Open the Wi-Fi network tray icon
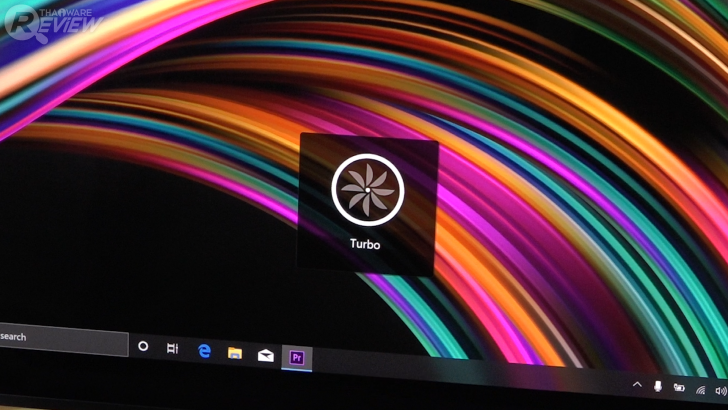 click(701, 390)
